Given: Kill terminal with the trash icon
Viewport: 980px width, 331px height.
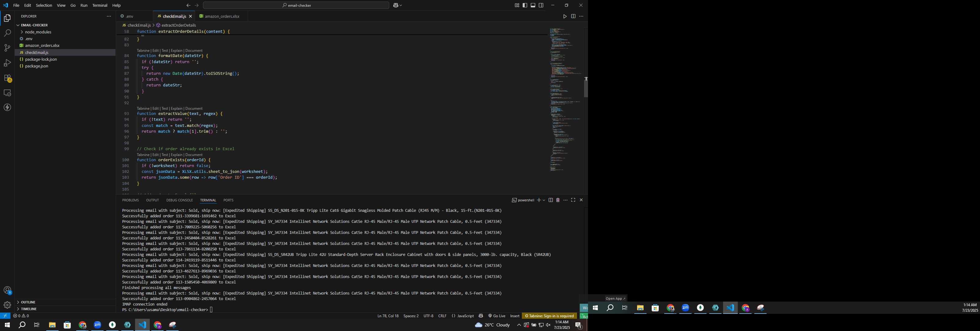Looking at the screenshot, I should pos(558,200).
